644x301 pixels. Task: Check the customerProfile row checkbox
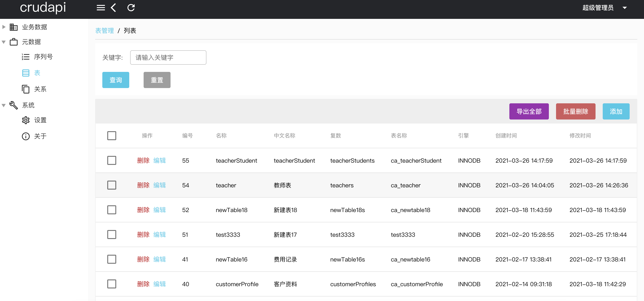[112, 284]
